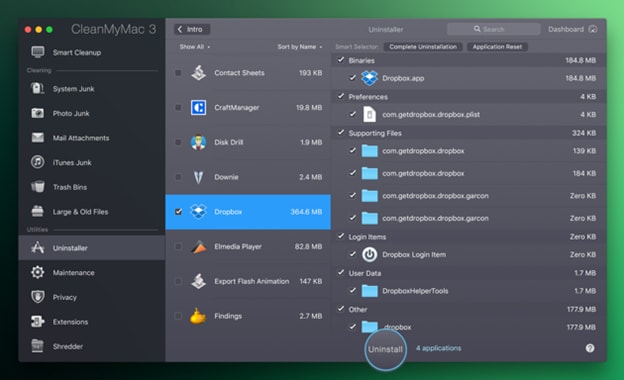Open Maintenance section
Viewport: 624px width, 380px height.
pyautogui.click(x=92, y=273)
